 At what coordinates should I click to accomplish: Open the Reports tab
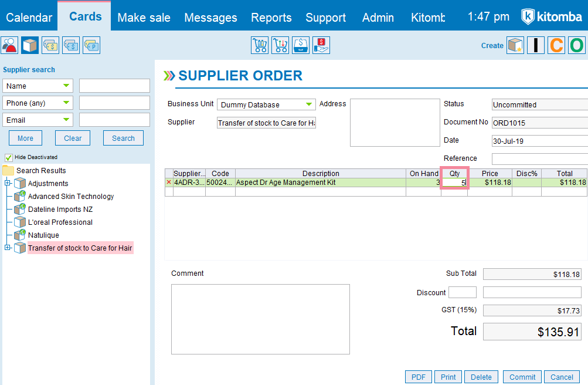(x=271, y=18)
